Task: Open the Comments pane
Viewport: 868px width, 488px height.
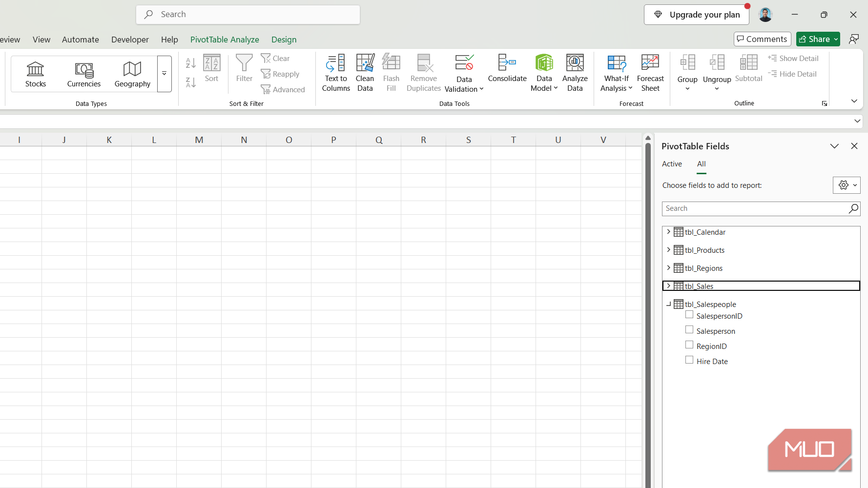Action: click(x=762, y=39)
